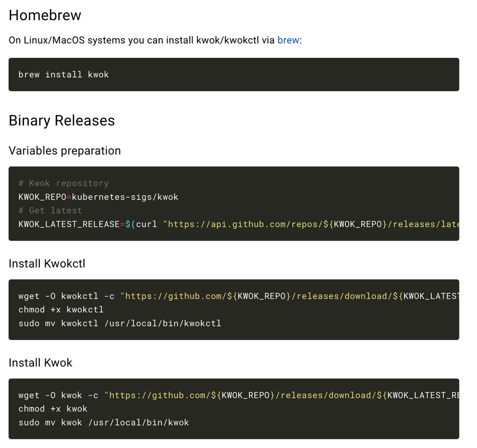Click the Binary Releases heading
Image resolution: width=477 pixels, height=448 pixels.
pyautogui.click(x=62, y=120)
